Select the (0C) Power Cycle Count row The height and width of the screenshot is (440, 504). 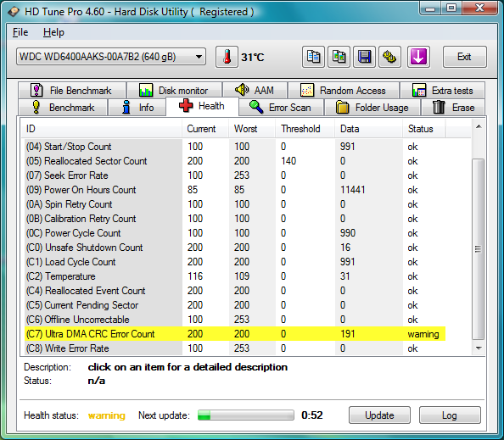point(235,233)
